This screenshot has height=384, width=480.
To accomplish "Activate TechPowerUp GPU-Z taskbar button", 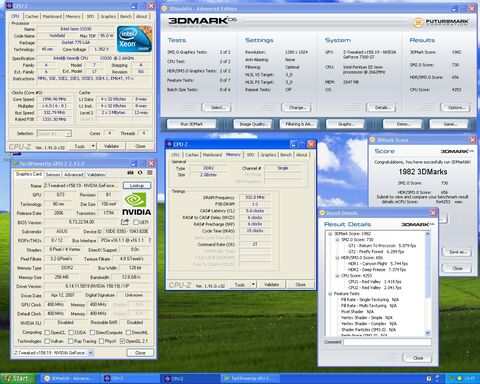I will click(251, 379).
